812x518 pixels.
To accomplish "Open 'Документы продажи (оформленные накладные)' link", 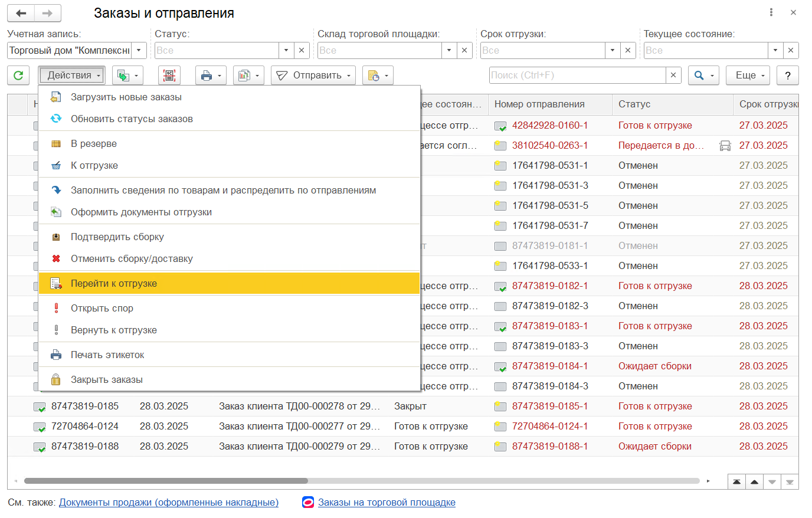I will (x=169, y=503).
